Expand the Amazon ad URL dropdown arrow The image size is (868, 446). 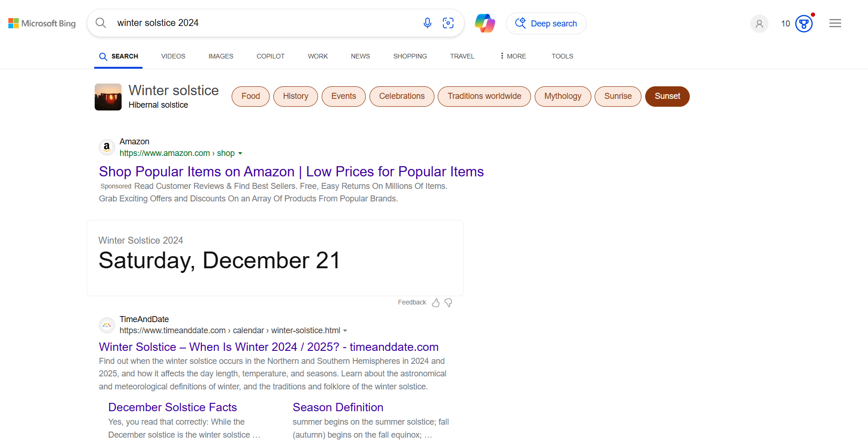pyautogui.click(x=240, y=153)
